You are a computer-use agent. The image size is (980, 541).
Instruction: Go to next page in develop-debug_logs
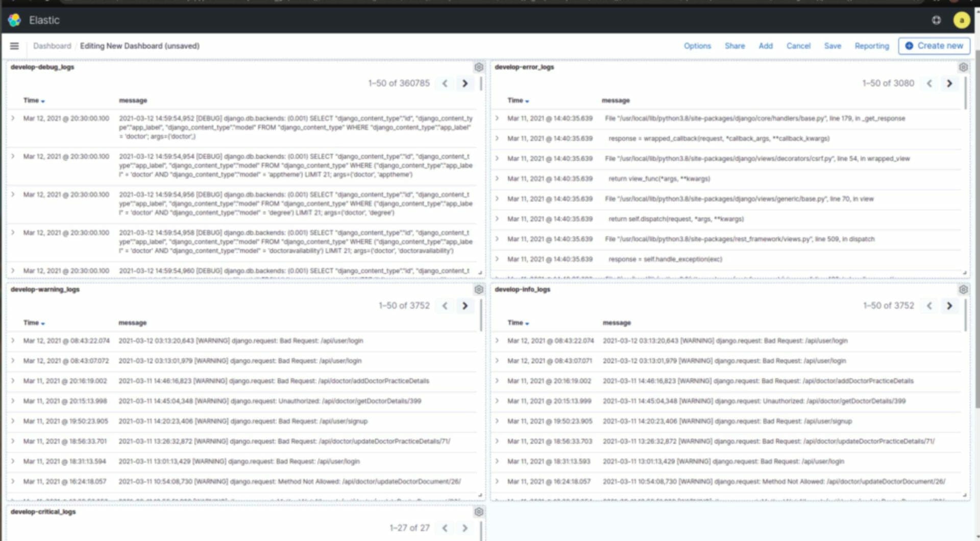pyautogui.click(x=465, y=83)
